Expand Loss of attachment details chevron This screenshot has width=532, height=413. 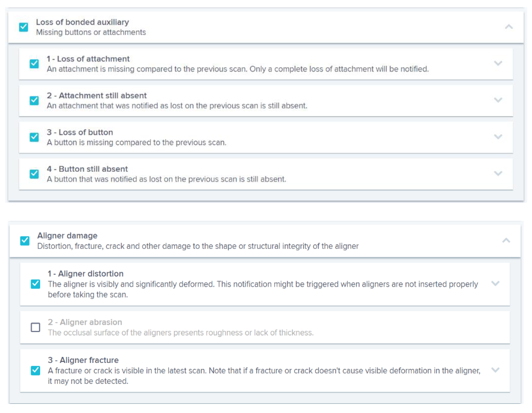(498, 63)
